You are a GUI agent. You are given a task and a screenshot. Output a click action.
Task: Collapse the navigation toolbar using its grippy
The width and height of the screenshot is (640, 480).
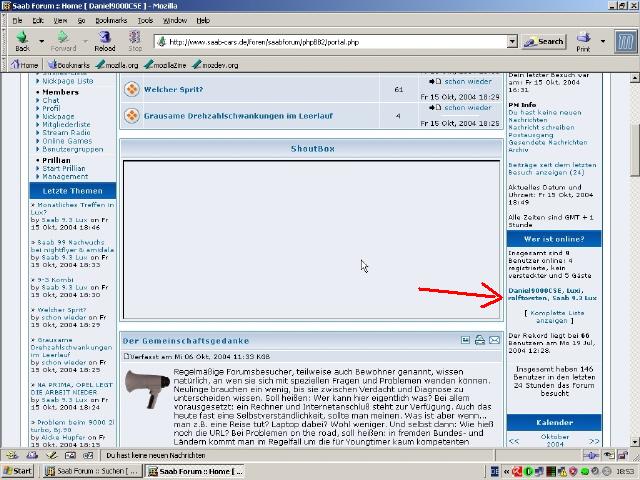click(4, 42)
